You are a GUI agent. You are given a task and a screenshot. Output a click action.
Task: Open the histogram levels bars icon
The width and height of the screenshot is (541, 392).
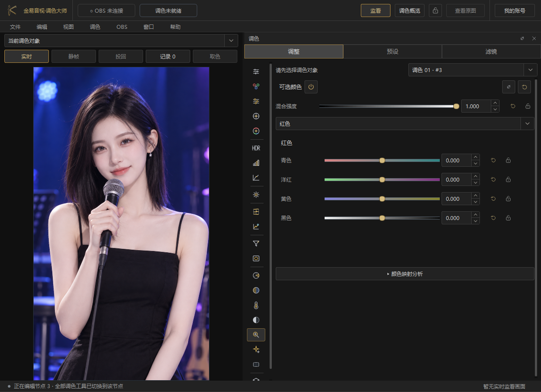(256, 163)
